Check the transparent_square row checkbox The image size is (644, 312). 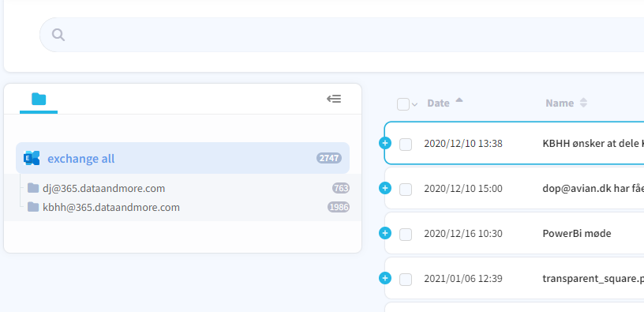point(406,280)
